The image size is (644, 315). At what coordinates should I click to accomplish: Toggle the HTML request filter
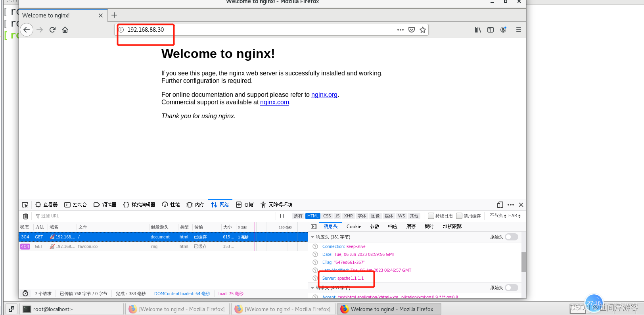(x=313, y=216)
